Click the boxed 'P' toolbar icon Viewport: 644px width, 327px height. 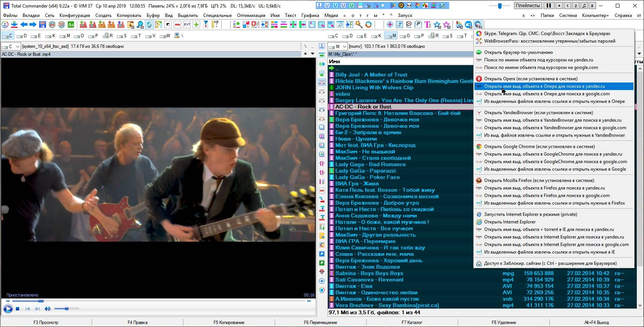[418, 25]
